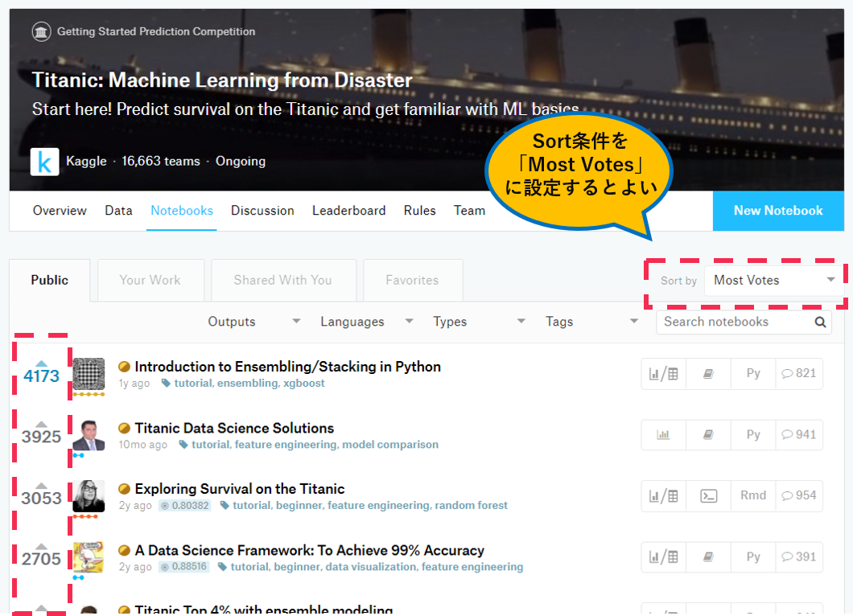Switch to the Favorites tab

413,281
